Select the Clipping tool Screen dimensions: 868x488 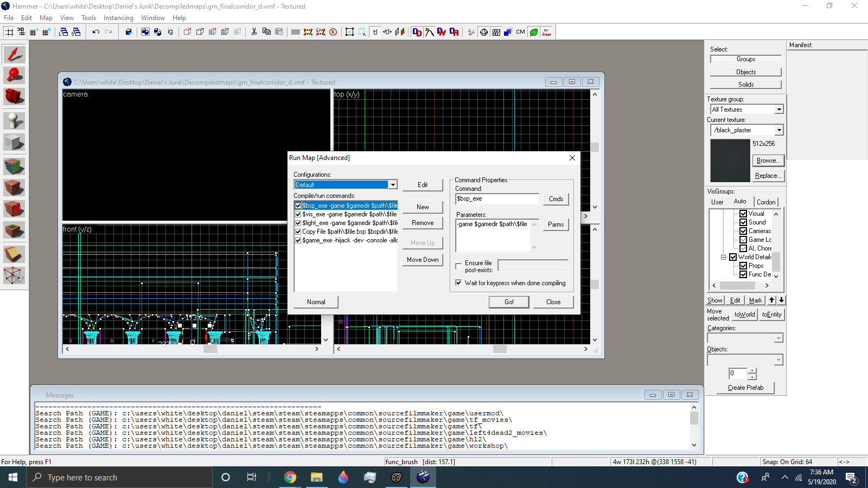point(14,254)
